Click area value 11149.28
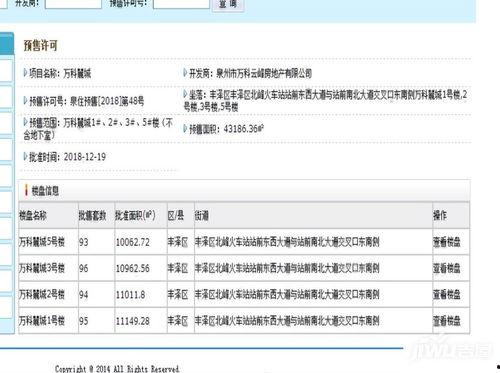Image resolution: width=500 pixels, height=373 pixels. pyautogui.click(x=132, y=321)
